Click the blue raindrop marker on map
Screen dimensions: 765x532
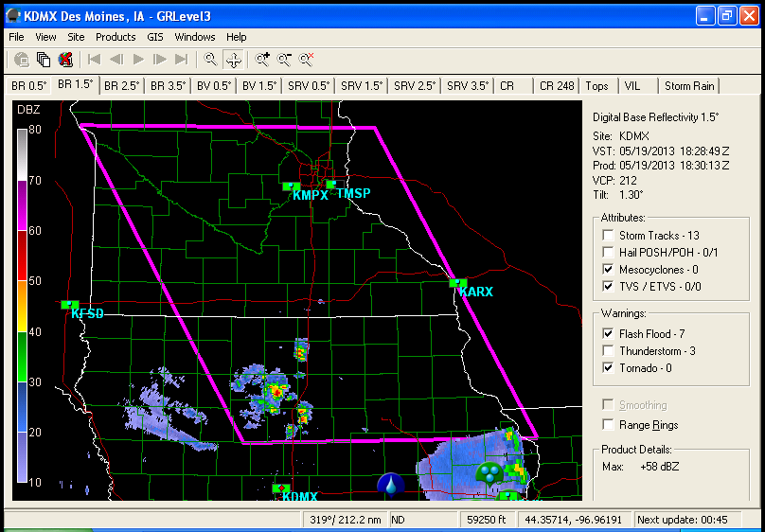[x=391, y=486]
